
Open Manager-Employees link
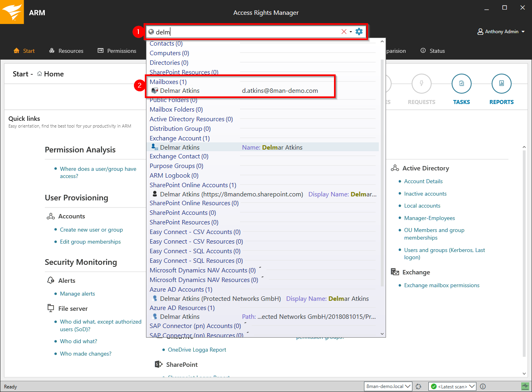tap(429, 218)
